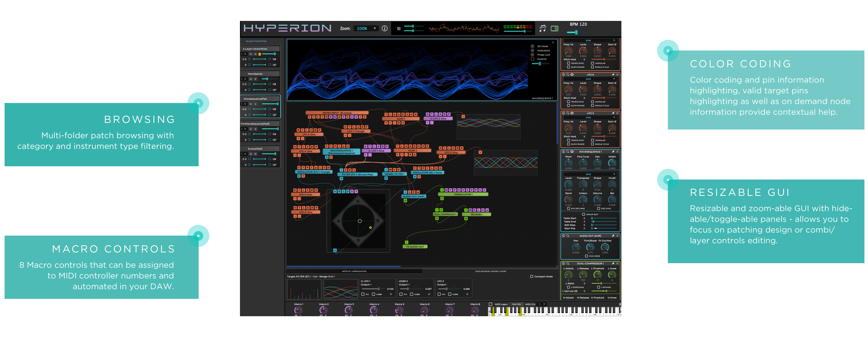This screenshot has height=357, width=868.
Task: Pin the LFO 5 panel
Action: coord(613,113)
